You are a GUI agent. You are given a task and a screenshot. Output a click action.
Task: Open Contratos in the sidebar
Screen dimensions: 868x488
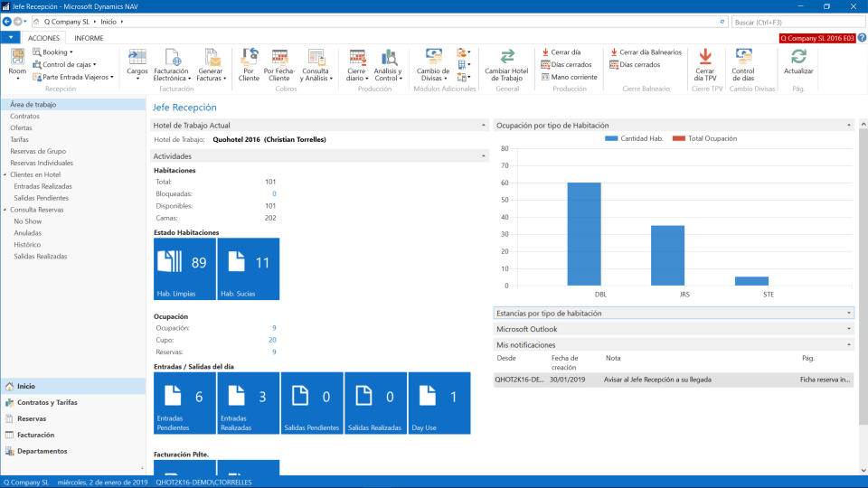tap(25, 117)
